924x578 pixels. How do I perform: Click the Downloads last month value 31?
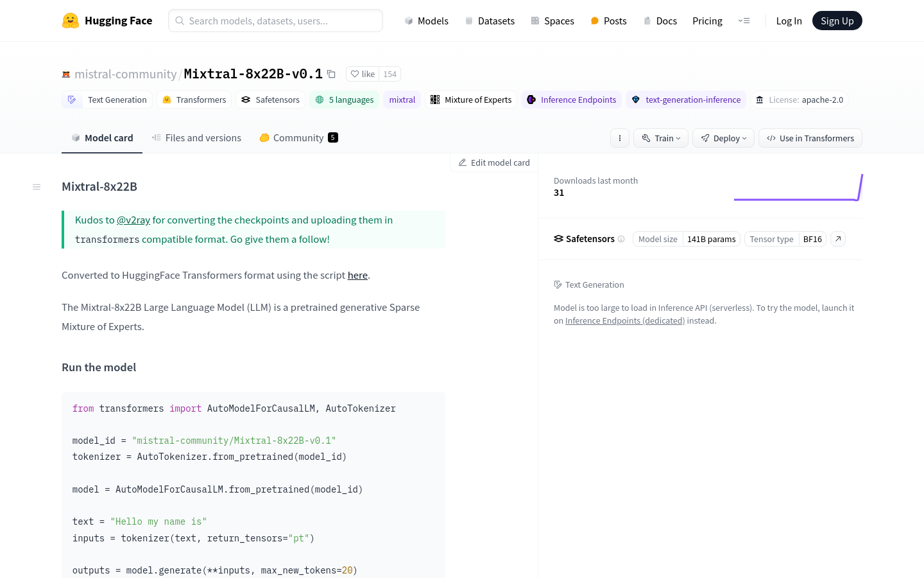click(559, 193)
